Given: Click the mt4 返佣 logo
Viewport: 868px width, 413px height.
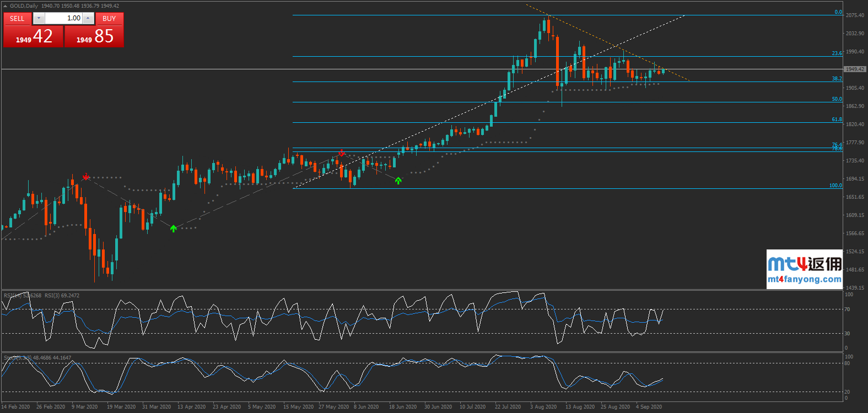Looking at the screenshot, I should [804, 264].
